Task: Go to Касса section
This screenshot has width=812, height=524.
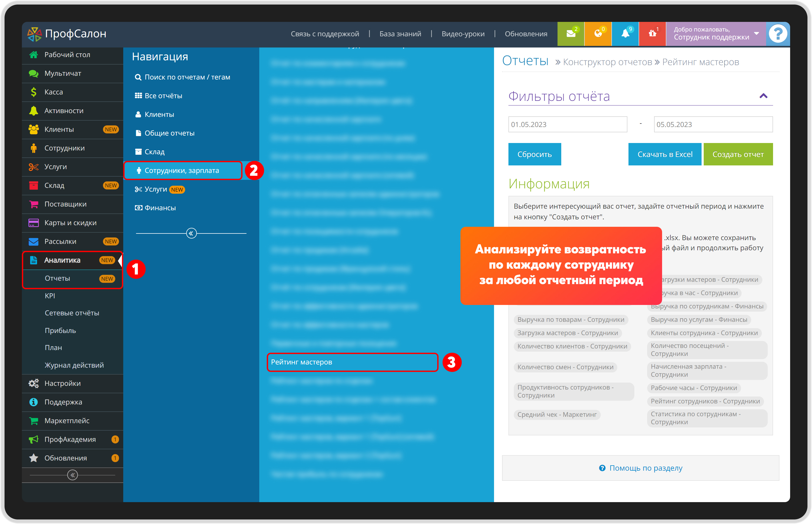Action: pyautogui.click(x=73, y=92)
